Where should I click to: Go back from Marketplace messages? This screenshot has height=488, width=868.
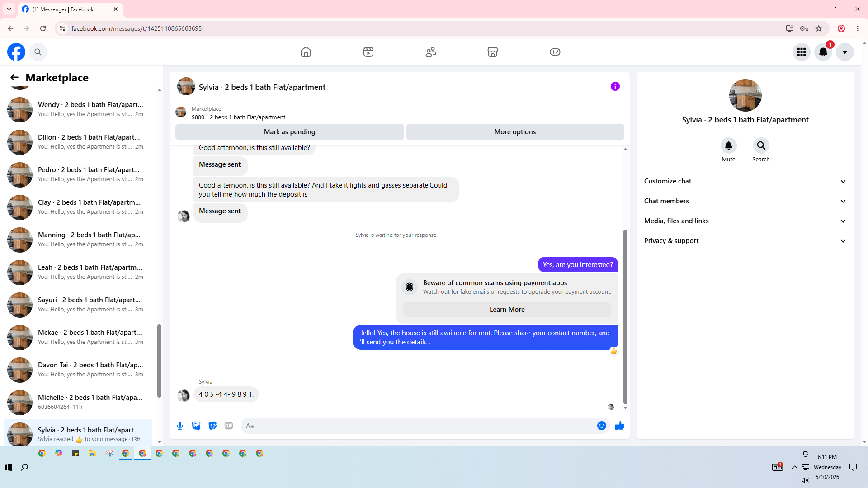[x=14, y=78]
